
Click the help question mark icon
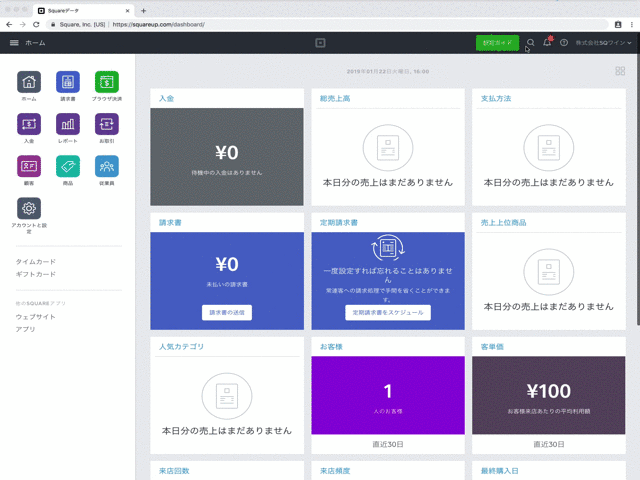(564, 43)
